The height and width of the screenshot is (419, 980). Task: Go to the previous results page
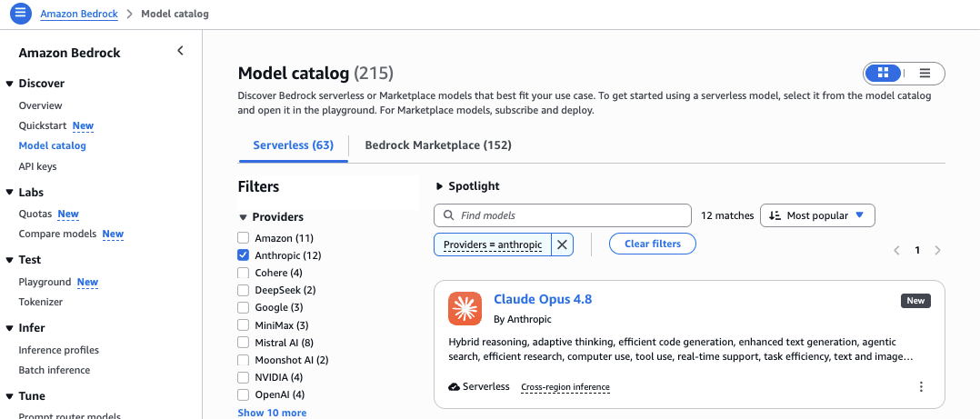point(897,251)
